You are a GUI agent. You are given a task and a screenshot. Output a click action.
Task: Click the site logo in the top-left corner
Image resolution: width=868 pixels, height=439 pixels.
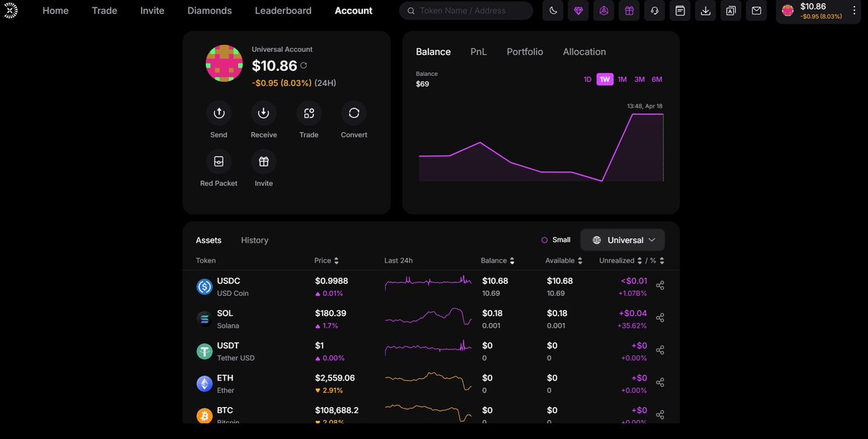pos(11,10)
